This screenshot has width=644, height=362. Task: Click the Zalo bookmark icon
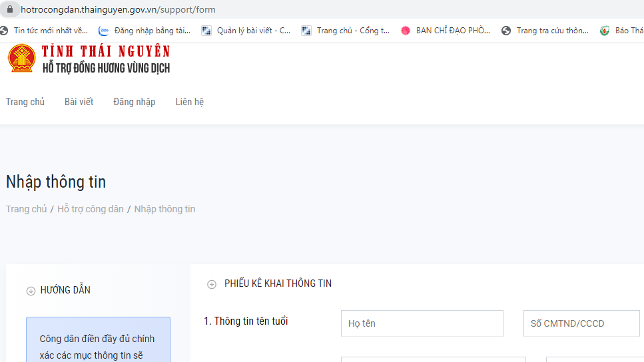tap(103, 31)
